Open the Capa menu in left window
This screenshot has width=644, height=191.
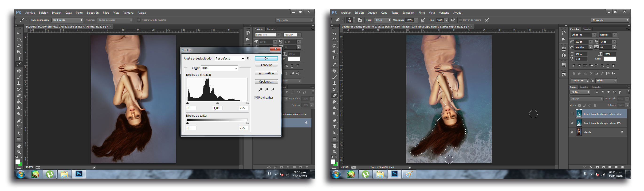click(68, 12)
